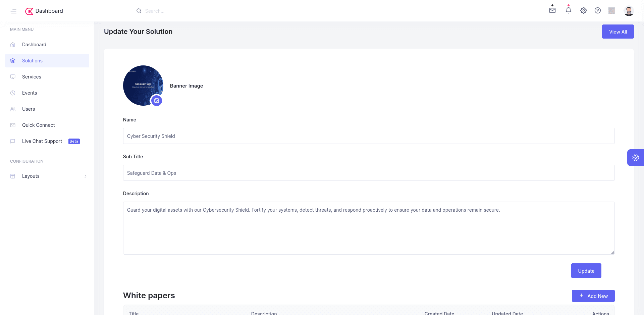Click the Dashboard logo
644x315 pixels.
click(44, 11)
